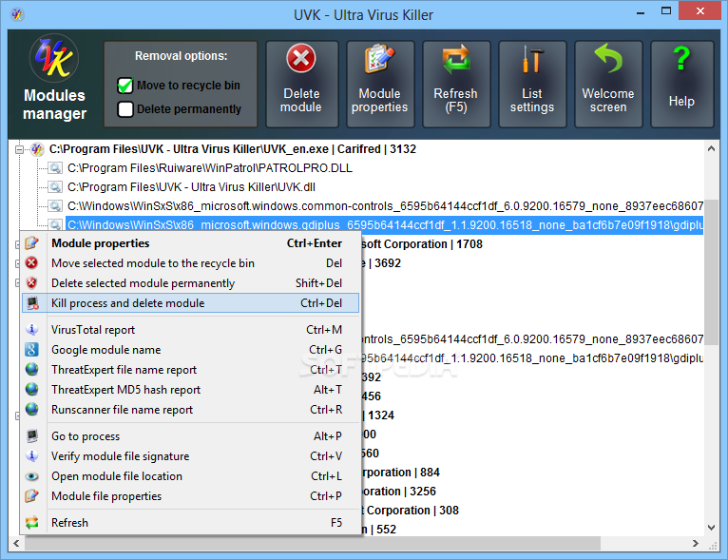
Task: Select process row ending in Corporation | 308
Action: 410,511
